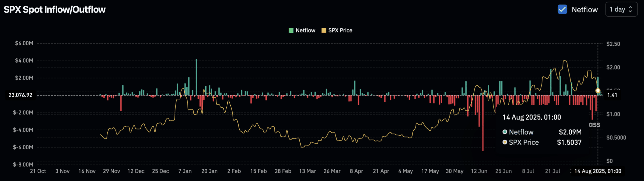Uncheck the Netflow checkbox

562,10
